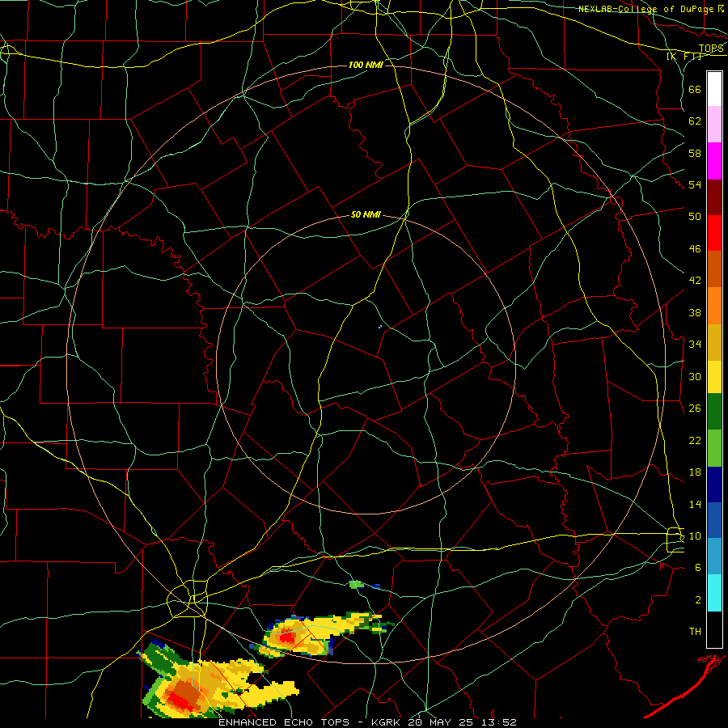Click the TH legend label

click(695, 632)
